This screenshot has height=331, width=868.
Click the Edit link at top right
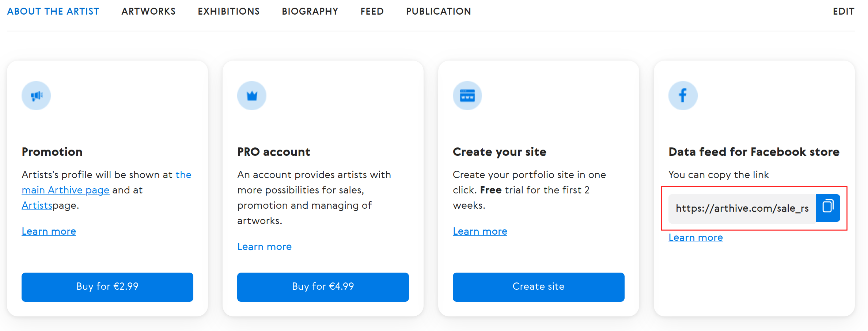[x=844, y=11]
